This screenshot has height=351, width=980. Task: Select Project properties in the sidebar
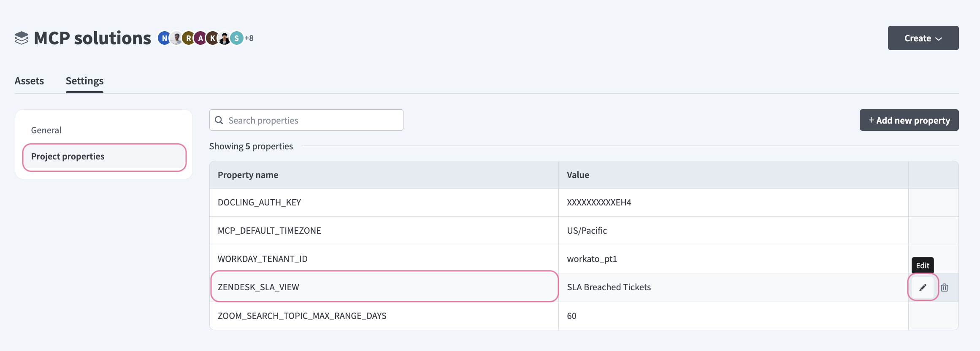tap(68, 157)
